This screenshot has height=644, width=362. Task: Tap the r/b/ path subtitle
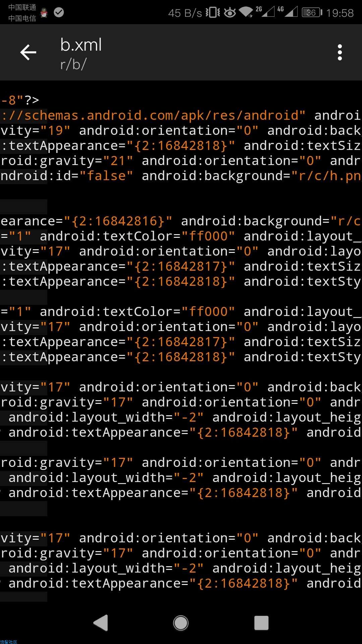(x=73, y=64)
